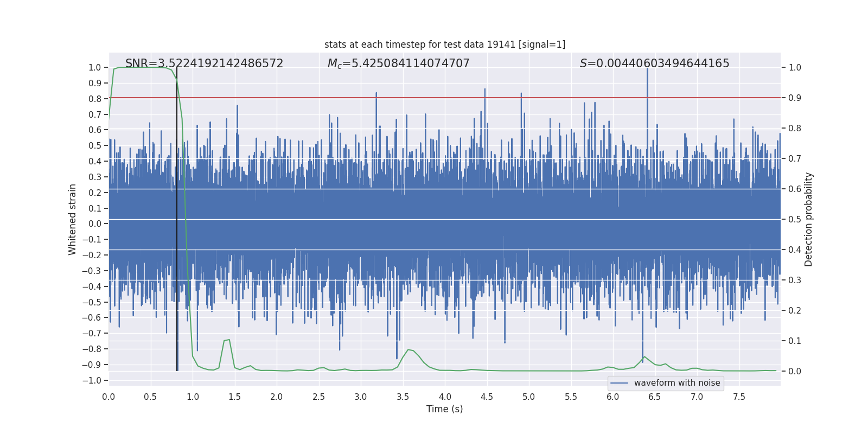Click the 6.0 tick on the Time axis
The image size is (868, 434).
(x=613, y=397)
